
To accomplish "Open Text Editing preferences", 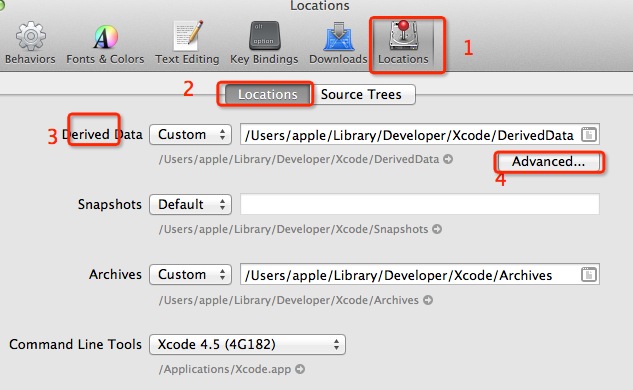I will pyautogui.click(x=187, y=43).
